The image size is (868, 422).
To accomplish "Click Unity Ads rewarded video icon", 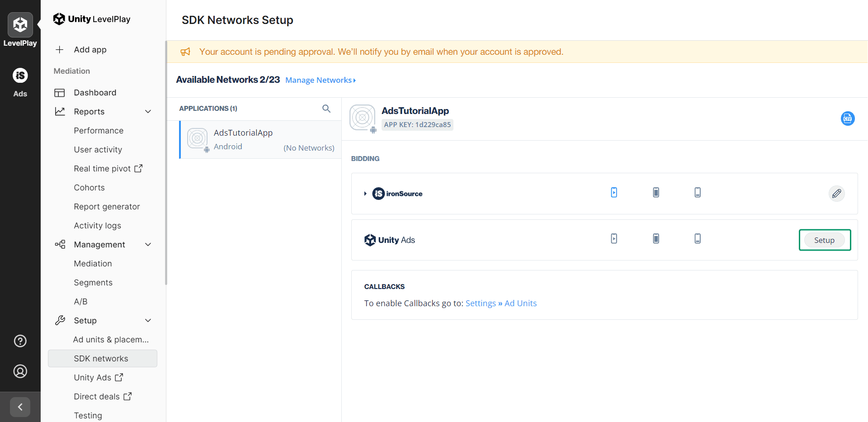I will pos(614,238).
